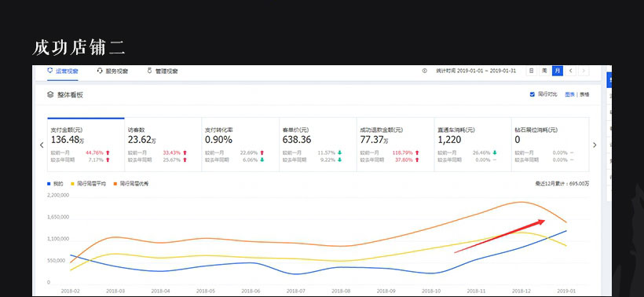This screenshot has width=644, height=297.
Task: Click the date range 2019-01-01 ~ 2019-01-31
Action: point(486,71)
